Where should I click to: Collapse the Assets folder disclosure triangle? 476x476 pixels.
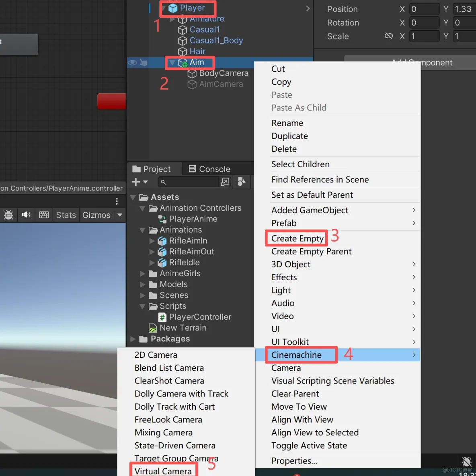pyautogui.click(x=133, y=197)
